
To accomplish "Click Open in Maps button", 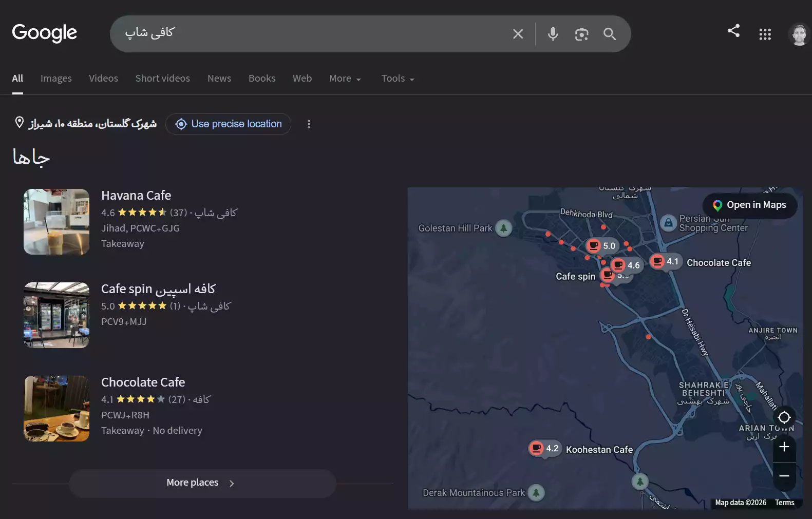I will tap(750, 205).
